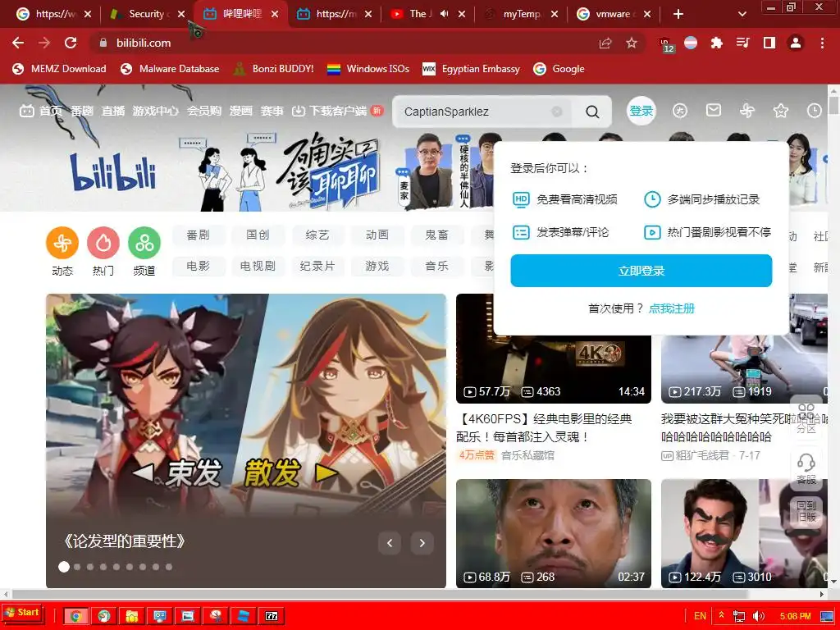Open the 4K60FPS 经典电影 video thumbnail

pyautogui.click(x=554, y=348)
